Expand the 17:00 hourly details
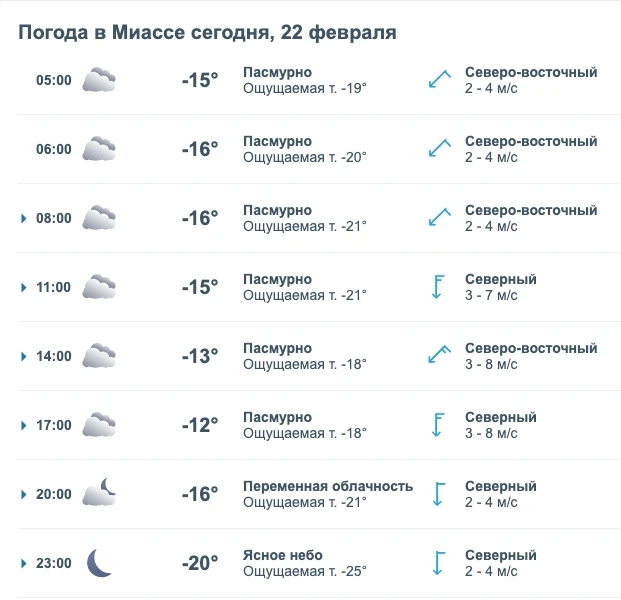Image resolution: width=621 pixels, height=600 pixels. pos(24,425)
